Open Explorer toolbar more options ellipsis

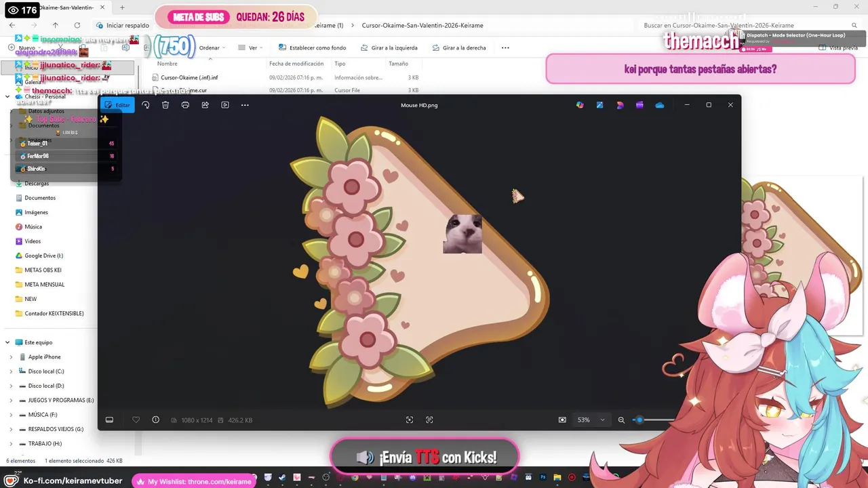(505, 48)
